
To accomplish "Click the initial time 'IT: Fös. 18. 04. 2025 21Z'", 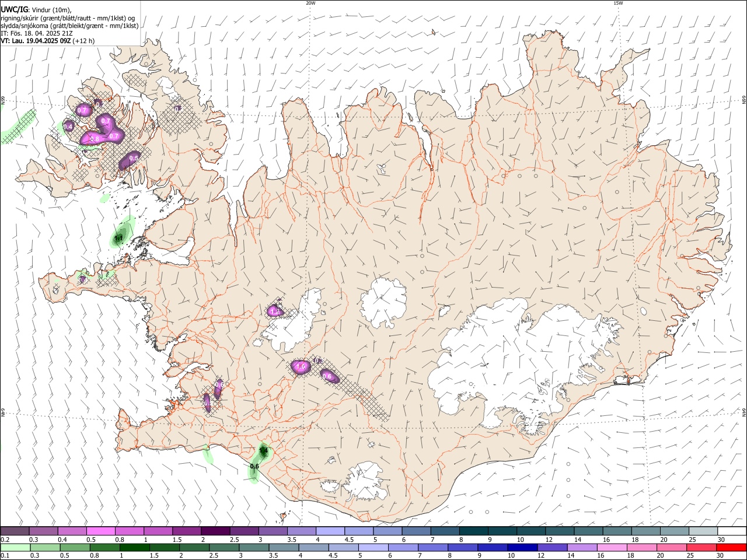I will (37, 33).
